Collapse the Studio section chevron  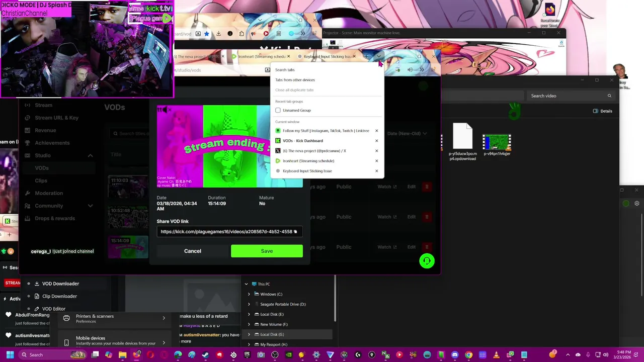(90, 155)
